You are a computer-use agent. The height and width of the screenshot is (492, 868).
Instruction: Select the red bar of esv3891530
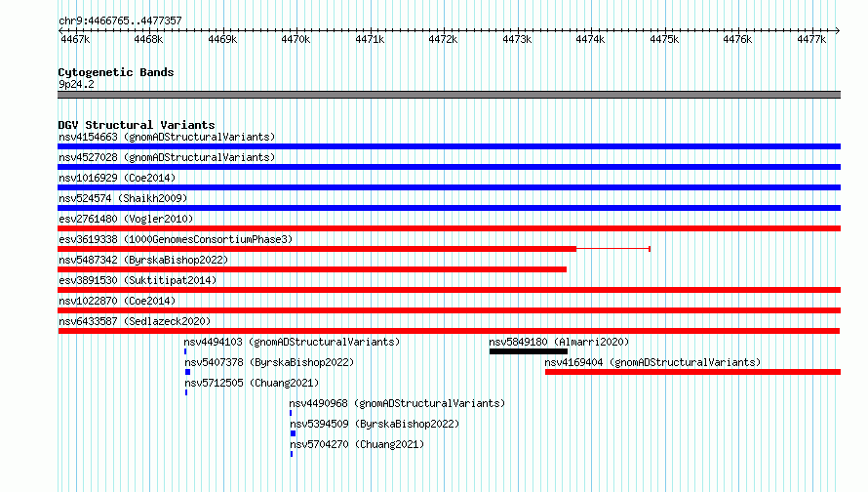coord(449,290)
